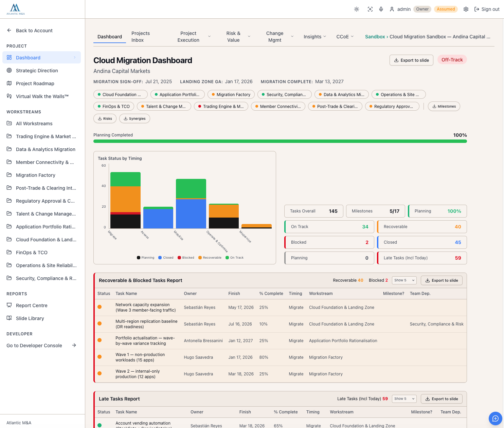Click the Migration Factory folder icon in sidebar

tap(9, 175)
